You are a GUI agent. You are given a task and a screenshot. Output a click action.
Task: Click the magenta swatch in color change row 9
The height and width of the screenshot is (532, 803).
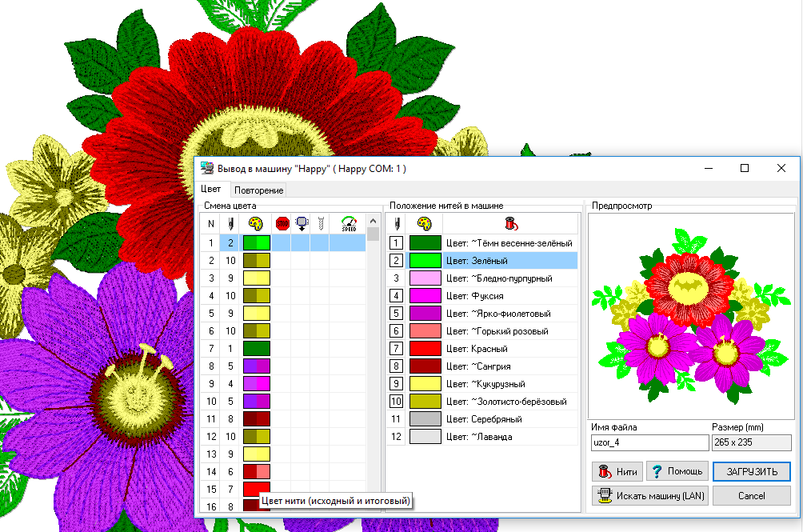(257, 384)
